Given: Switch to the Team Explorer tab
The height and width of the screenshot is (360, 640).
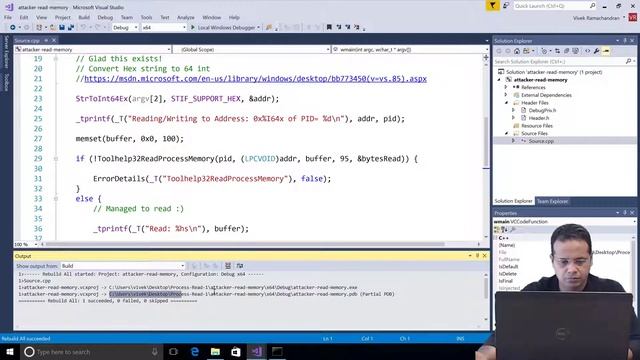Looking at the screenshot, I should coord(552,201).
